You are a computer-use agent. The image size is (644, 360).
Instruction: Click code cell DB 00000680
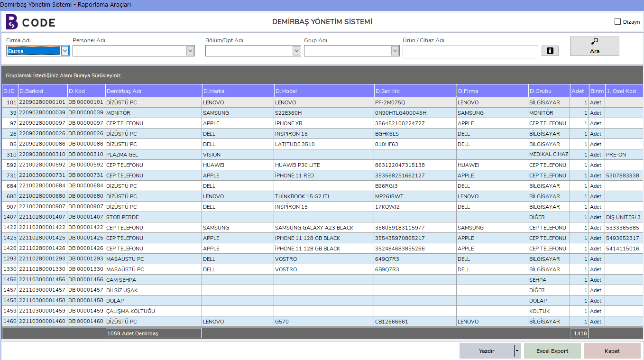[86, 196]
